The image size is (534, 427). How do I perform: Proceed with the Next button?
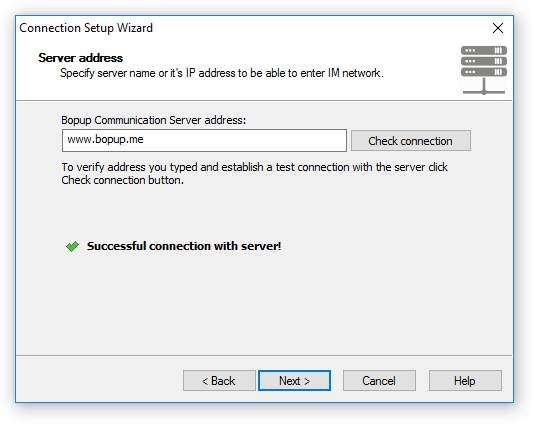coord(294,381)
